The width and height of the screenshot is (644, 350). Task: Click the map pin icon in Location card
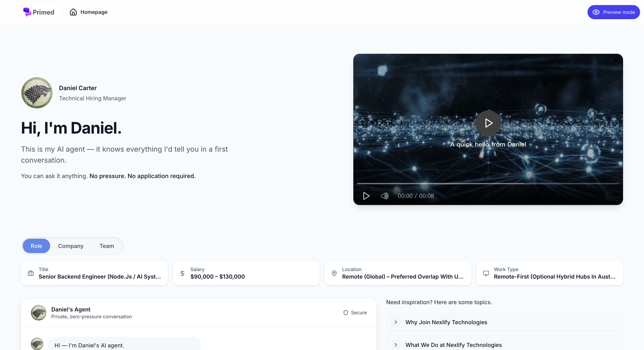[x=334, y=273]
